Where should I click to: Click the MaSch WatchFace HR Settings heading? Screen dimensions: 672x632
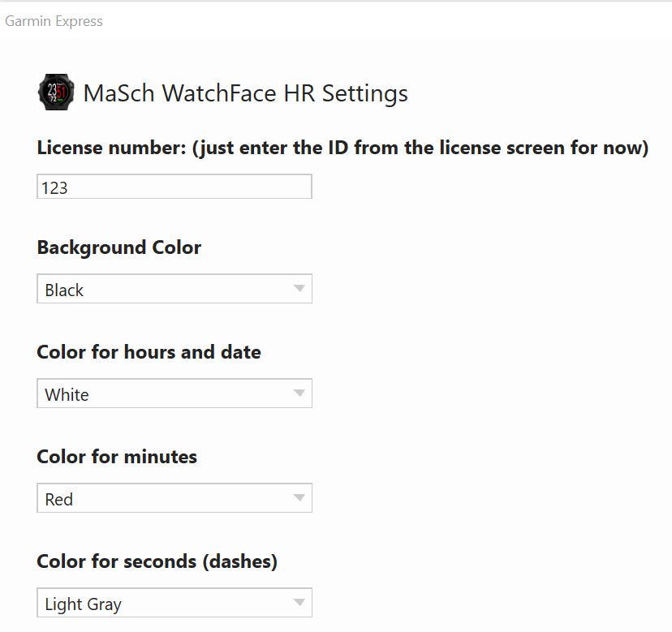tap(246, 93)
